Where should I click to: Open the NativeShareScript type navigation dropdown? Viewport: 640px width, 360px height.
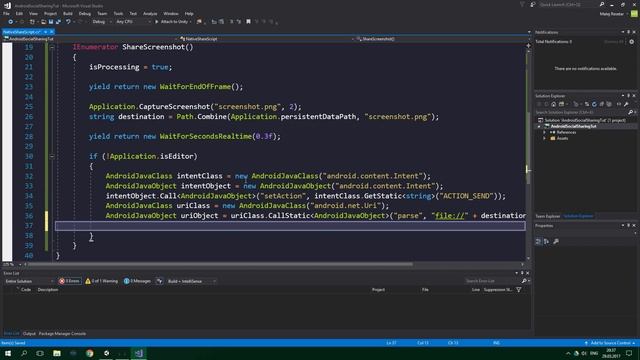point(266,39)
